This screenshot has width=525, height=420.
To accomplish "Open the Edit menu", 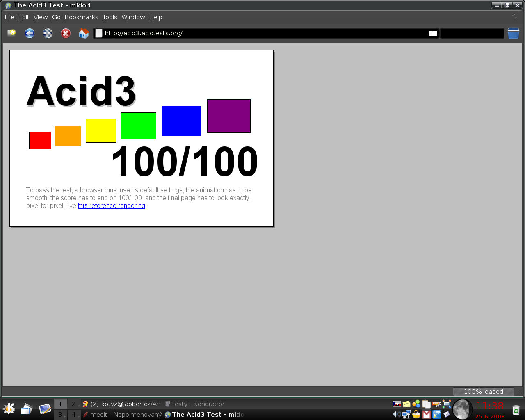I will coord(24,17).
